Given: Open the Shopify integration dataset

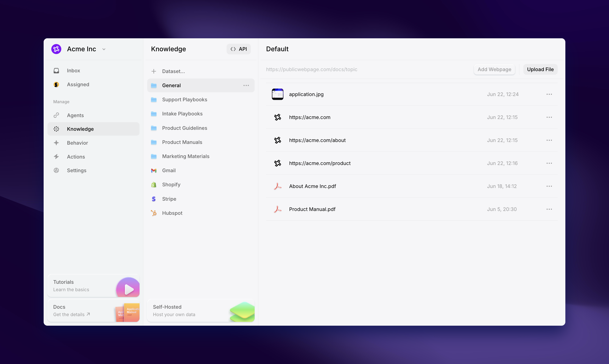Looking at the screenshot, I should (x=171, y=185).
